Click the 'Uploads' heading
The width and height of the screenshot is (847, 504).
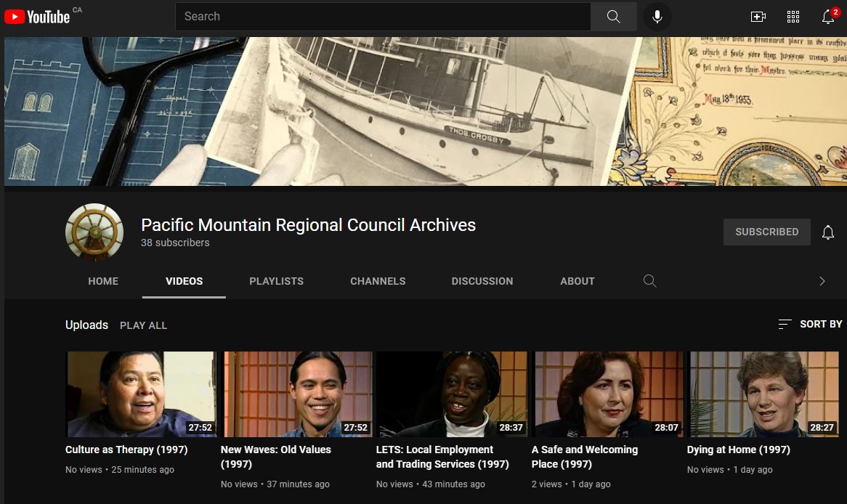(x=86, y=325)
